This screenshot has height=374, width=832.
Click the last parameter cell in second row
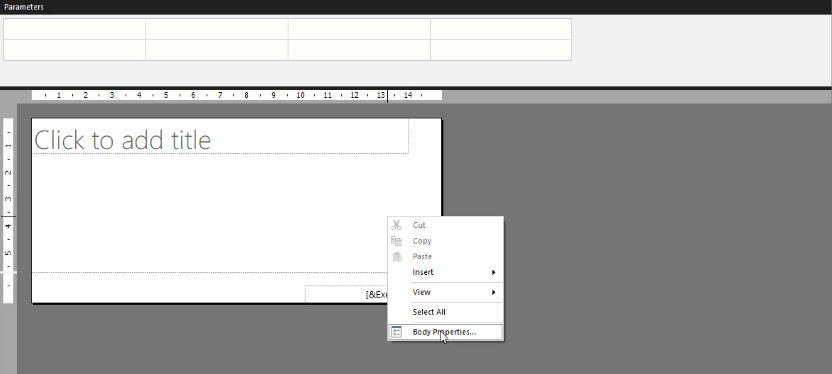(x=501, y=50)
